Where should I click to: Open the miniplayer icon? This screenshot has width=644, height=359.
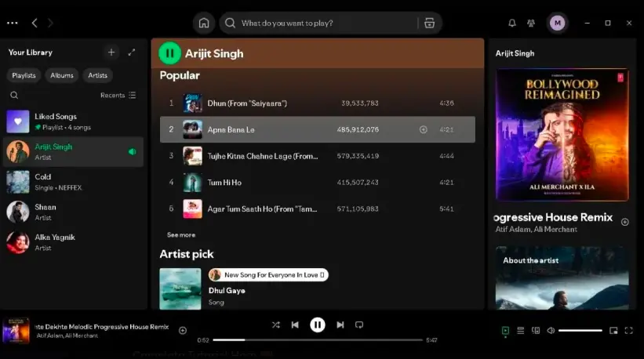click(x=613, y=331)
